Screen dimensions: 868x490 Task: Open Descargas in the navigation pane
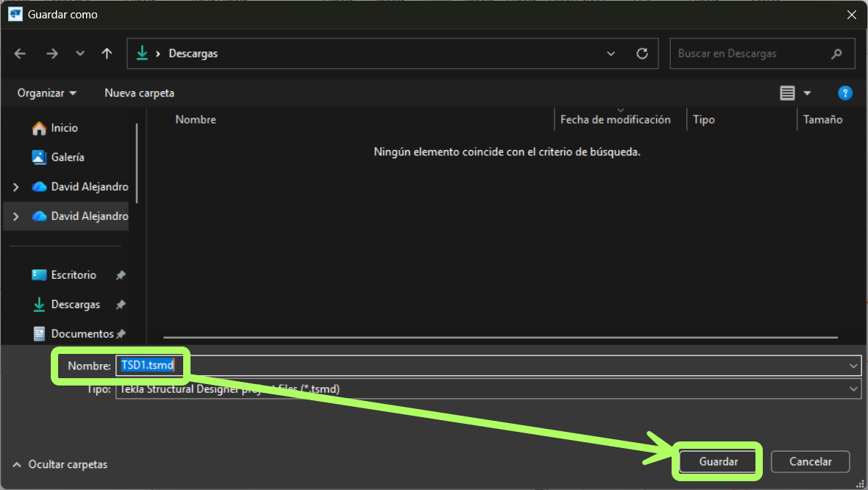(x=66, y=305)
